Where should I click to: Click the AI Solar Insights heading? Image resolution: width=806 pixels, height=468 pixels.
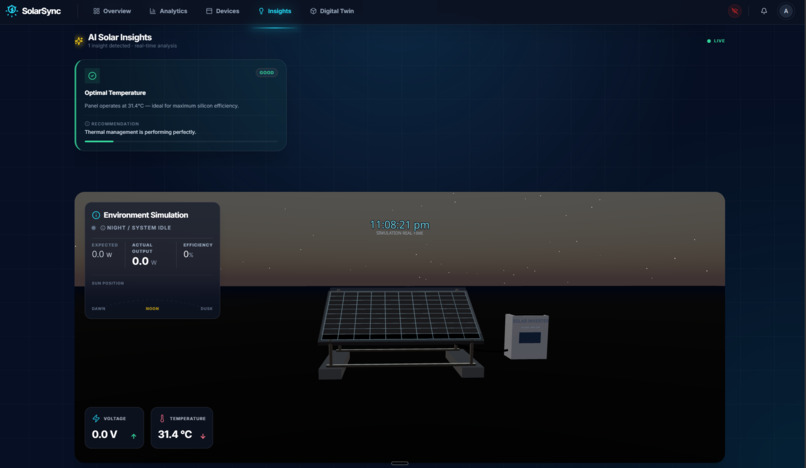[120, 37]
